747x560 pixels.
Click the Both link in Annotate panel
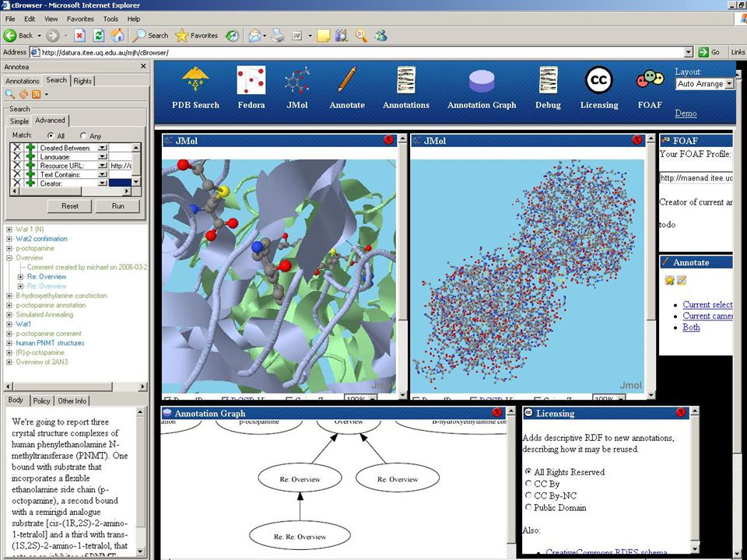point(691,327)
